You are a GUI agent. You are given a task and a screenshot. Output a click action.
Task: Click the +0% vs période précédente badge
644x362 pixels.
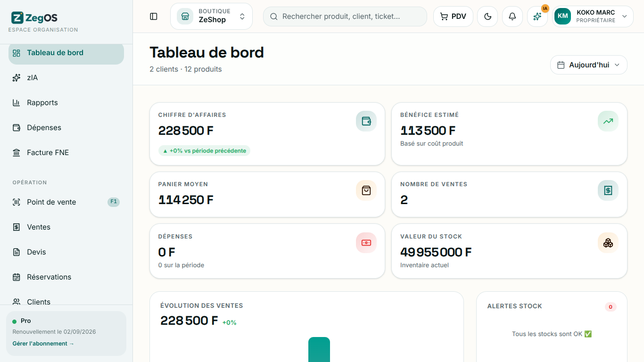click(x=204, y=151)
